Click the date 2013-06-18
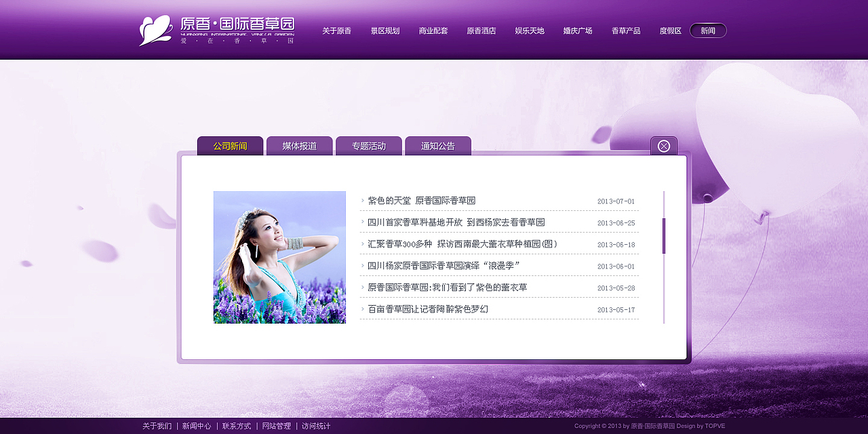868x434 pixels. pyautogui.click(x=616, y=245)
